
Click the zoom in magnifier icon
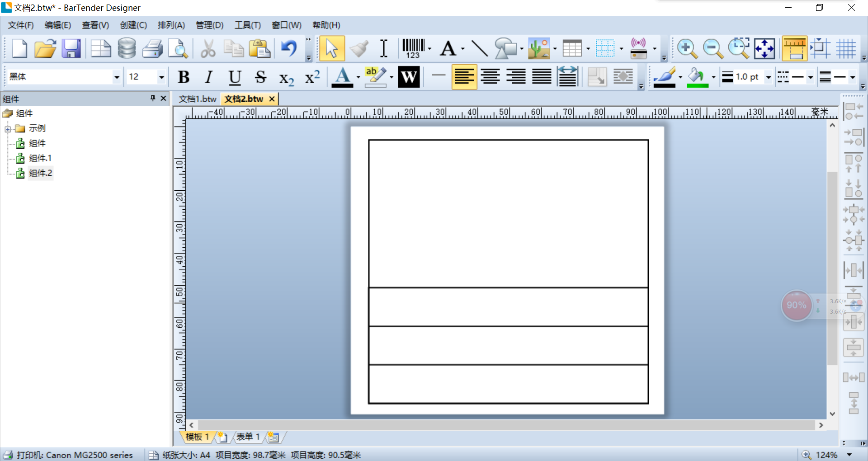[x=687, y=48]
